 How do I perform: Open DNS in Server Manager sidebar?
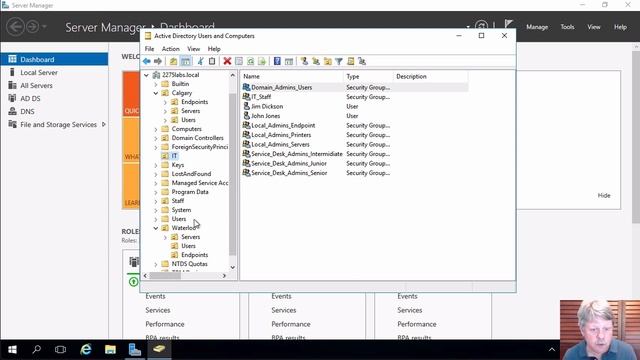point(27,111)
